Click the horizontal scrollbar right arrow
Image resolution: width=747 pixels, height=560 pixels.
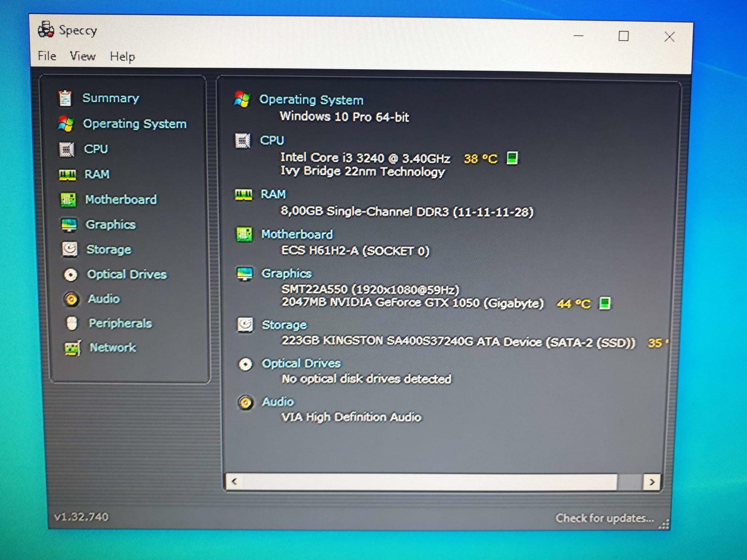tap(652, 482)
